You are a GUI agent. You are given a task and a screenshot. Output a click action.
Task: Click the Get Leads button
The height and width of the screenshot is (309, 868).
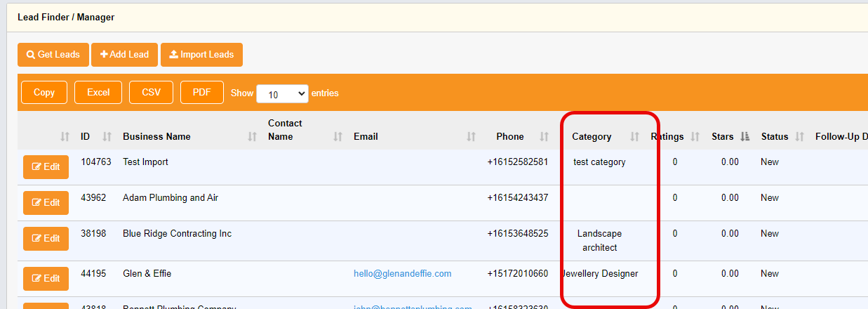point(53,55)
